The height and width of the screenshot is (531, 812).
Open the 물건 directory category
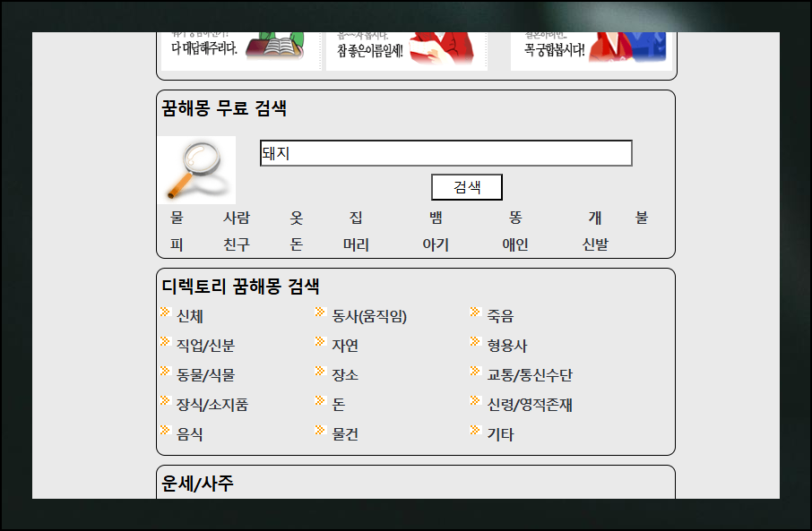345,433
